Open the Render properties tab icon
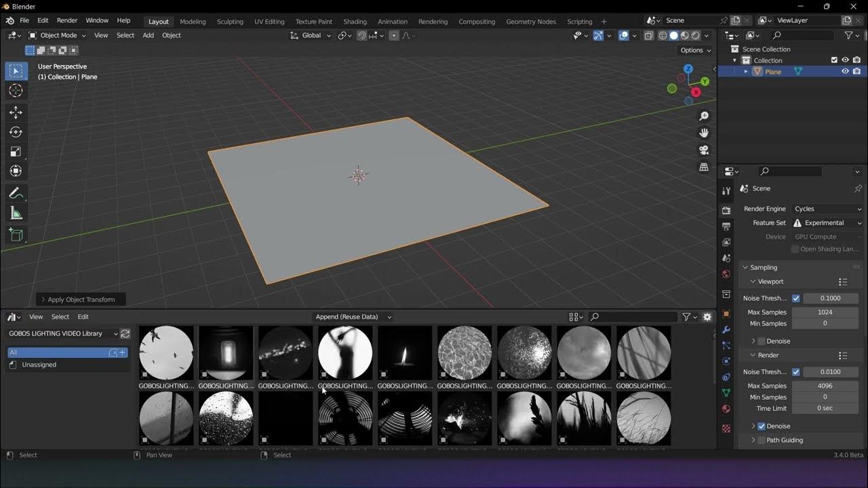Image resolution: width=868 pixels, height=488 pixels. tap(726, 210)
